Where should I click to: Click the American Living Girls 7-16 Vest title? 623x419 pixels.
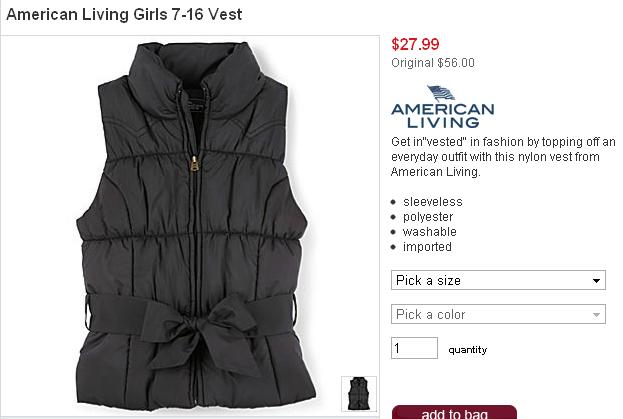click(124, 15)
